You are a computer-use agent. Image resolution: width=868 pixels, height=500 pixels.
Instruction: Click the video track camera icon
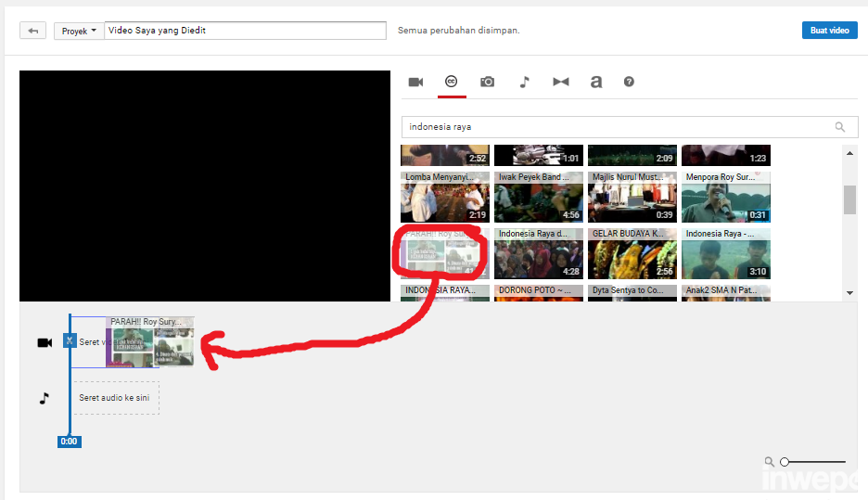point(45,342)
